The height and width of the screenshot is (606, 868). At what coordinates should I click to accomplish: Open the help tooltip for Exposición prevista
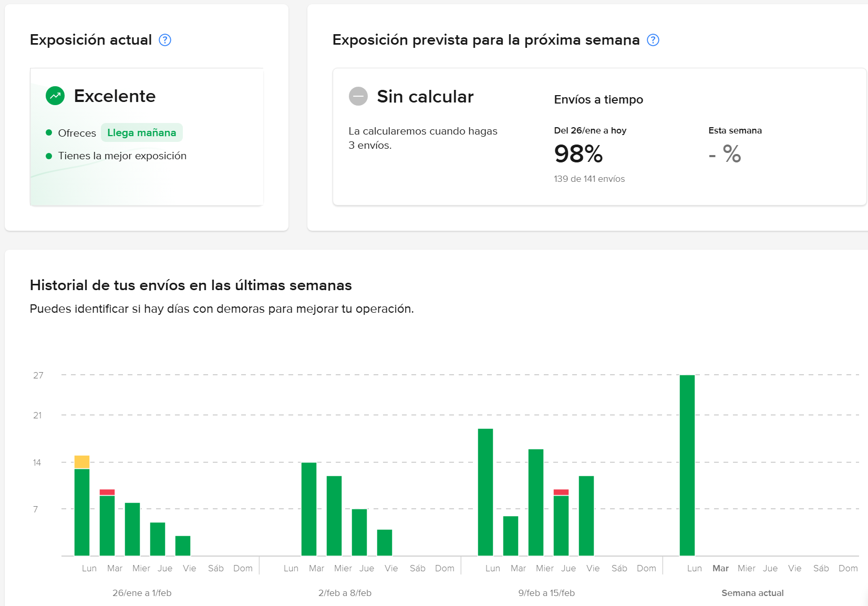tap(653, 39)
